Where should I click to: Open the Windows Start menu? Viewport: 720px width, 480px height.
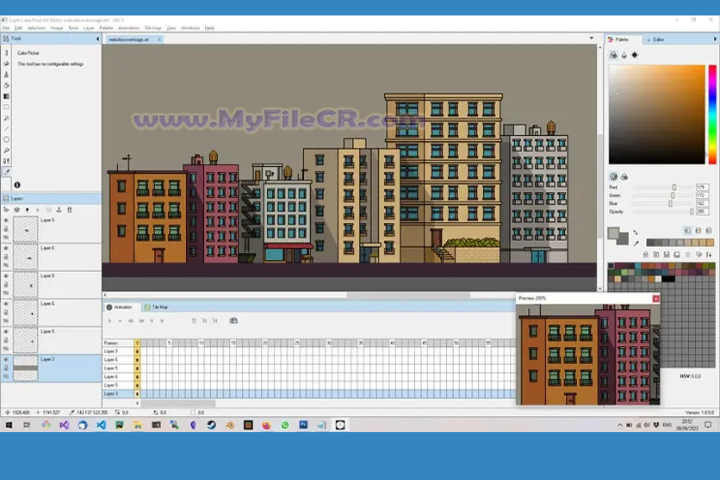(9, 425)
